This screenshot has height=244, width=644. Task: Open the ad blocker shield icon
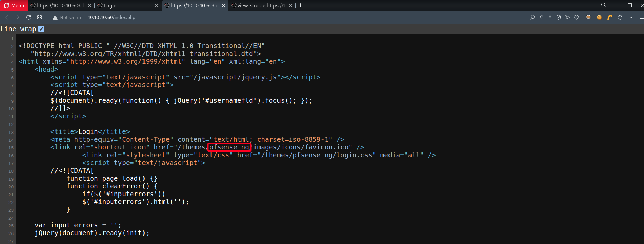[559, 17]
